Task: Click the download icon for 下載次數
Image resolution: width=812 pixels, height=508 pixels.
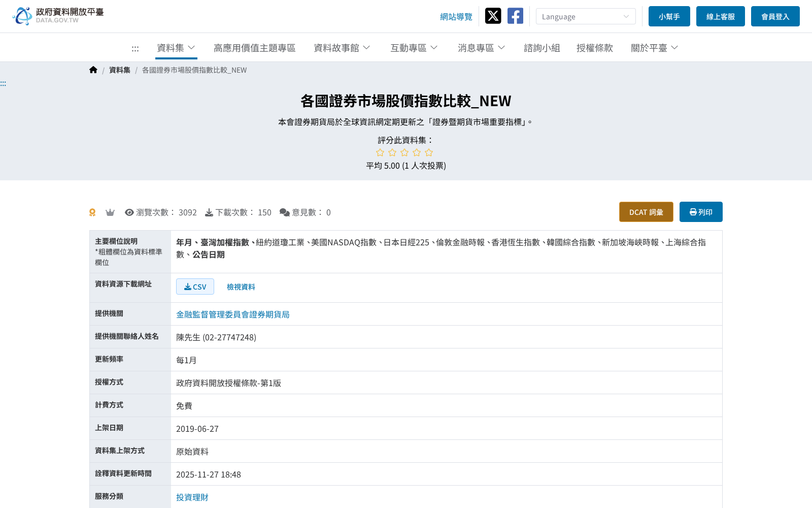Action: [x=209, y=212]
